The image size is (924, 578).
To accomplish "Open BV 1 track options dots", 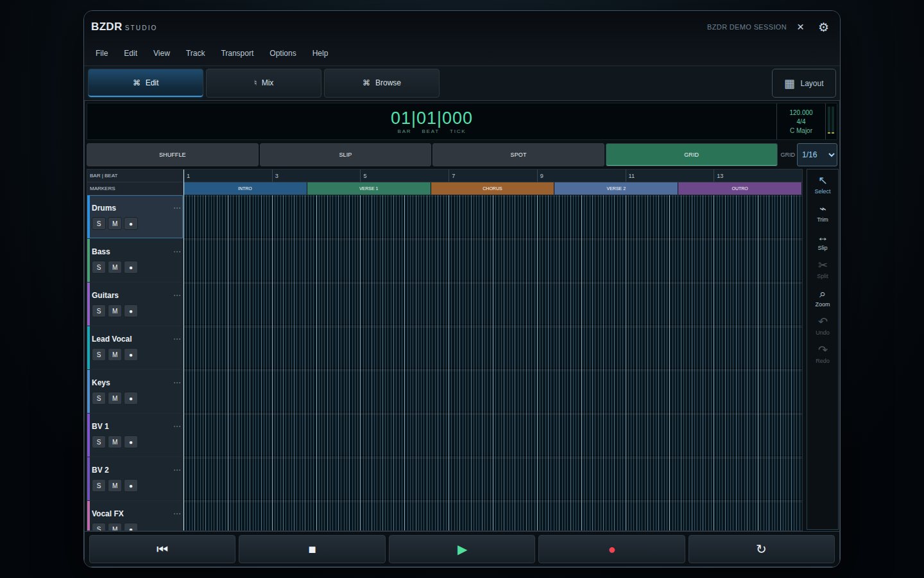I will coord(177,426).
